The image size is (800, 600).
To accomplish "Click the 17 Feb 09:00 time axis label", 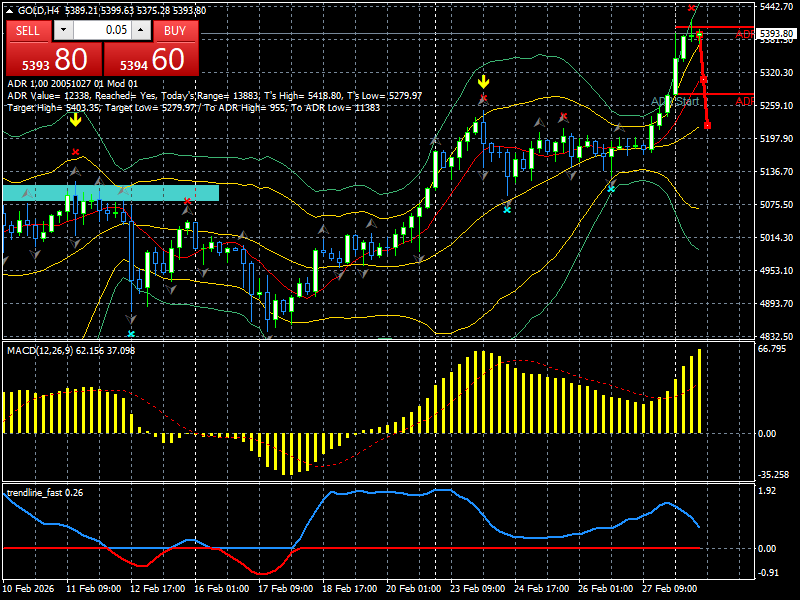I will 286,589.
